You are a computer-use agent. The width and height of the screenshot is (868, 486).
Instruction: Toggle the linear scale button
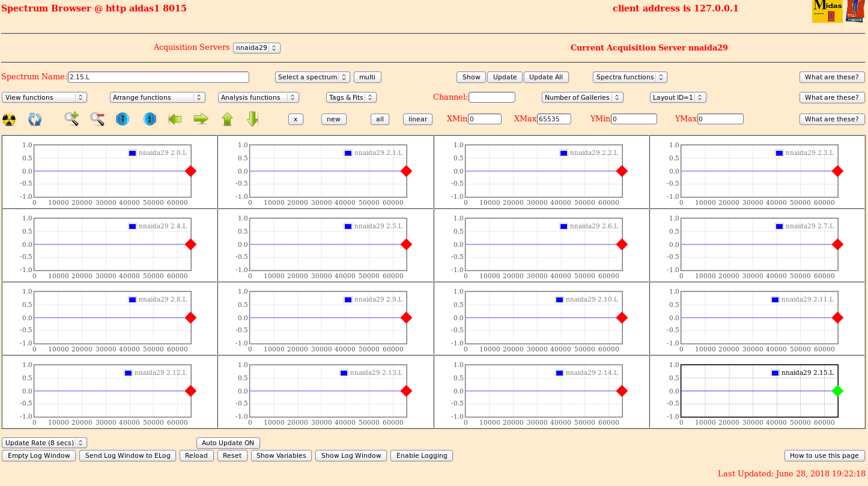417,119
